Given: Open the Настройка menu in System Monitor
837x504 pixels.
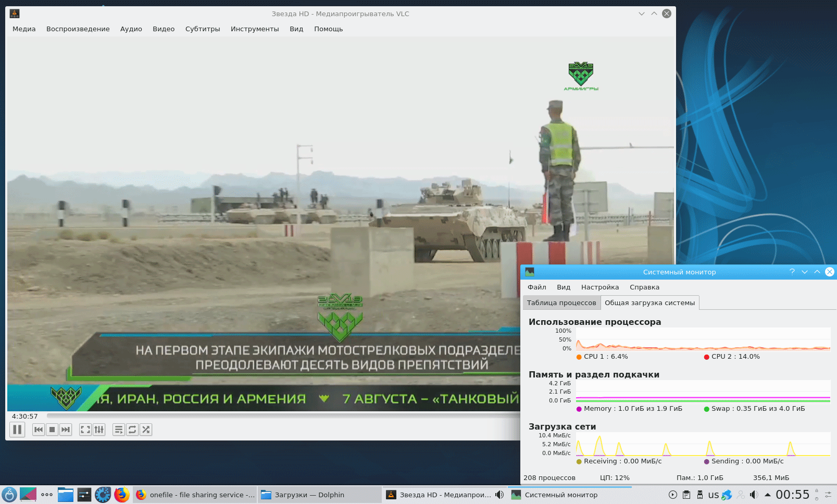Looking at the screenshot, I should point(600,287).
